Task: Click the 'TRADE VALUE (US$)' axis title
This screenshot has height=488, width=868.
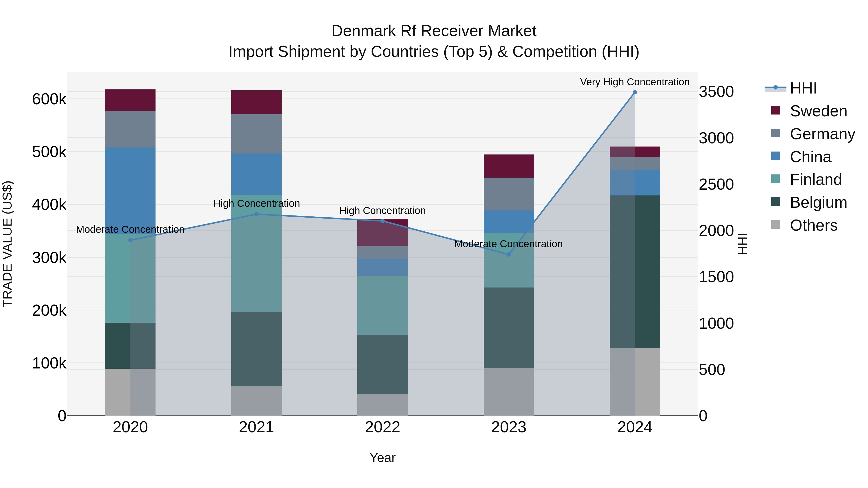Action: (7, 244)
